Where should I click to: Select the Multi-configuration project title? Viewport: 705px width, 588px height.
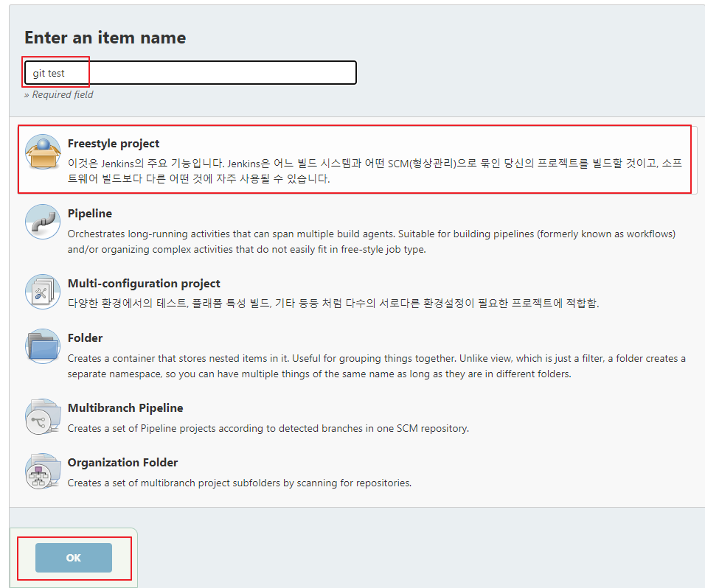pos(144,284)
